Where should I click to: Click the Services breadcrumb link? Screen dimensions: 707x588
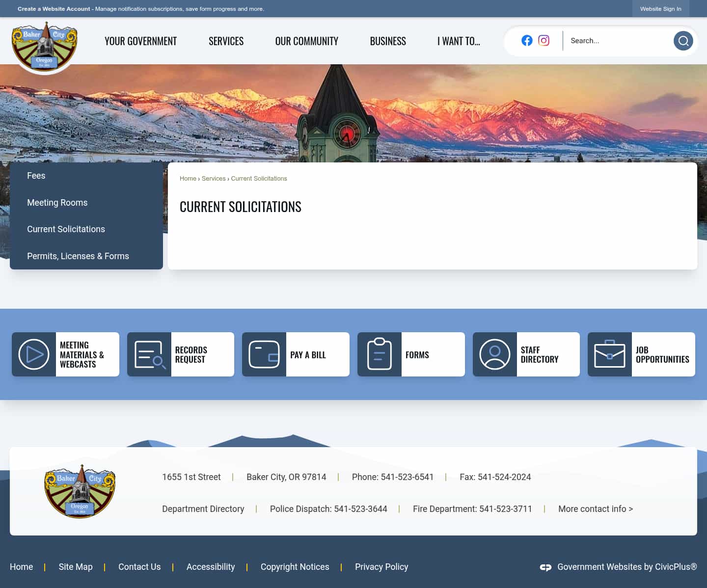[x=214, y=179]
